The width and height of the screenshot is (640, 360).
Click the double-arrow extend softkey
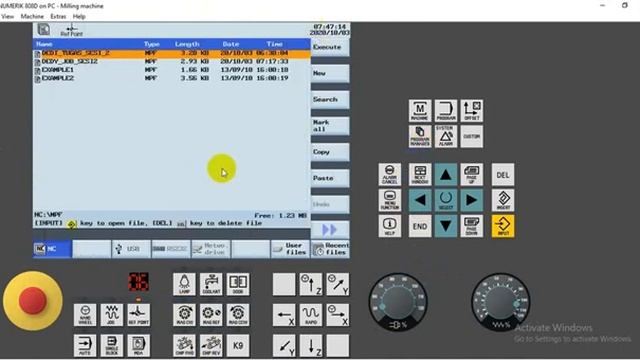click(x=330, y=230)
